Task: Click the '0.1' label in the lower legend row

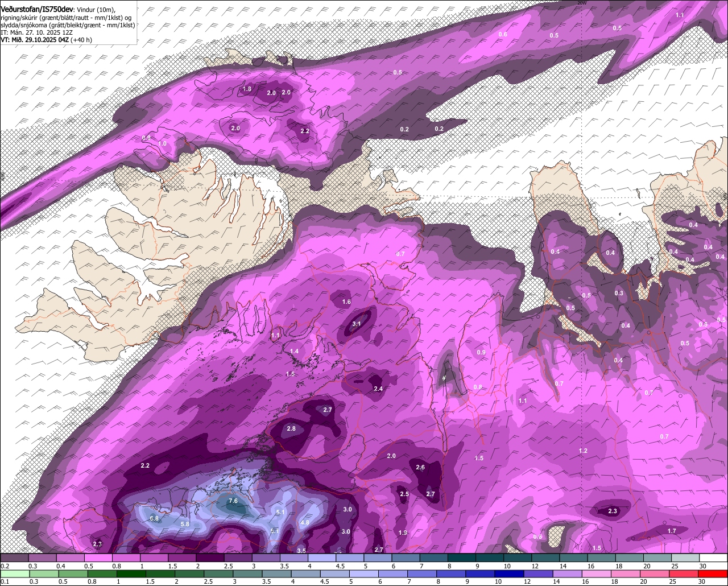Action: coord(5,581)
